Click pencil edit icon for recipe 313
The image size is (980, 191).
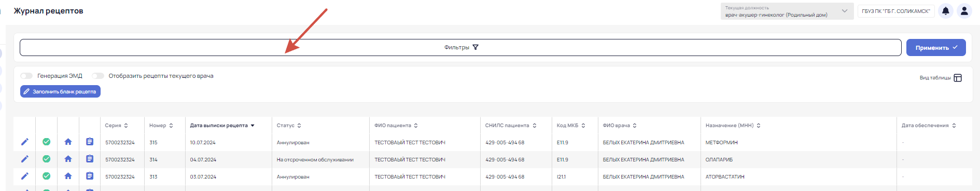(24, 176)
